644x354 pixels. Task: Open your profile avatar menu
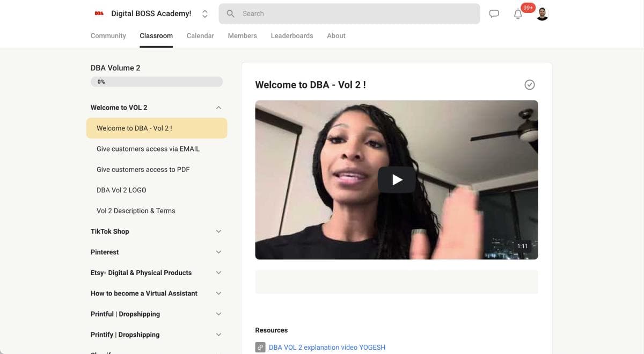[541, 13]
